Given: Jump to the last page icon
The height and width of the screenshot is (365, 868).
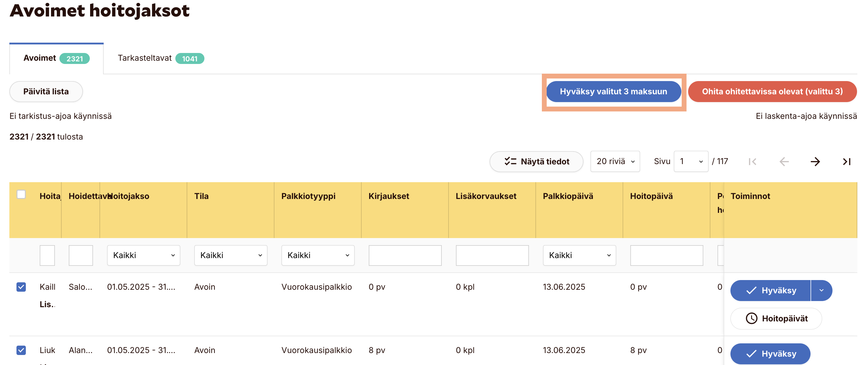Looking at the screenshot, I should click(846, 162).
